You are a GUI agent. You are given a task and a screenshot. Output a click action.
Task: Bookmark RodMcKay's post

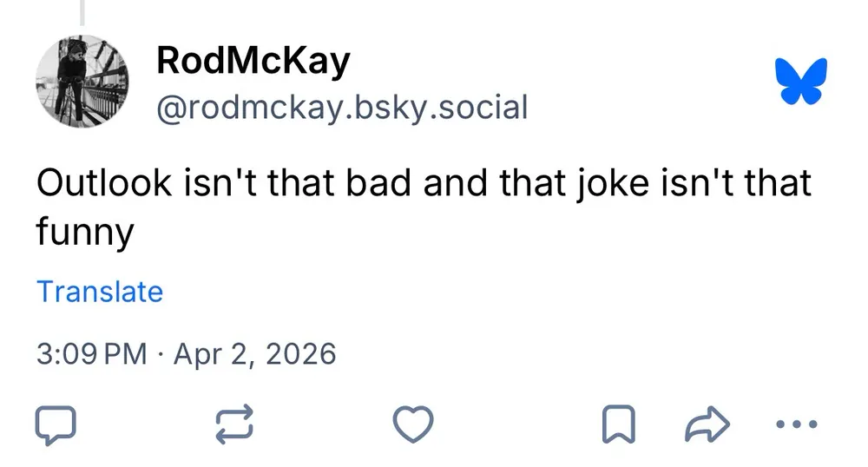click(x=618, y=424)
